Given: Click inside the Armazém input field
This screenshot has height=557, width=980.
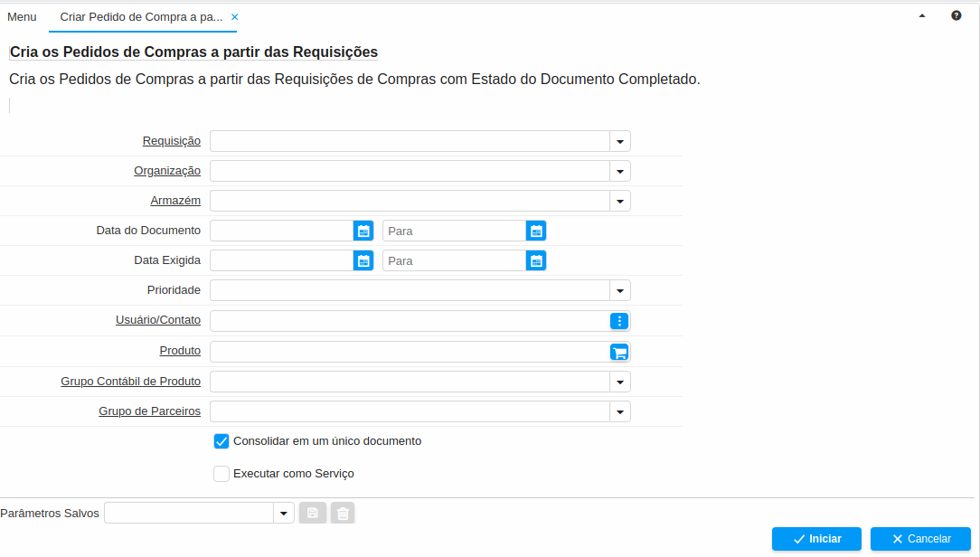Looking at the screenshot, I should pyautogui.click(x=407, y=200).
